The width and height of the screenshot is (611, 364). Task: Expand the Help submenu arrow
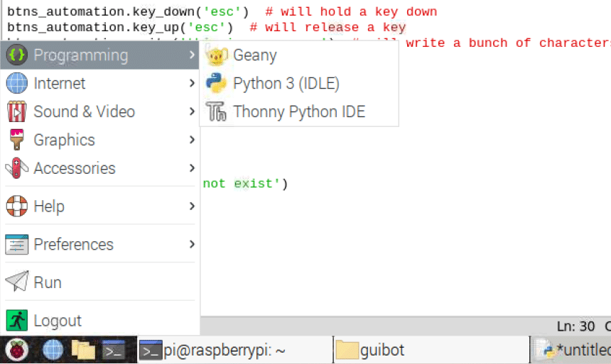tap(192, 206)
